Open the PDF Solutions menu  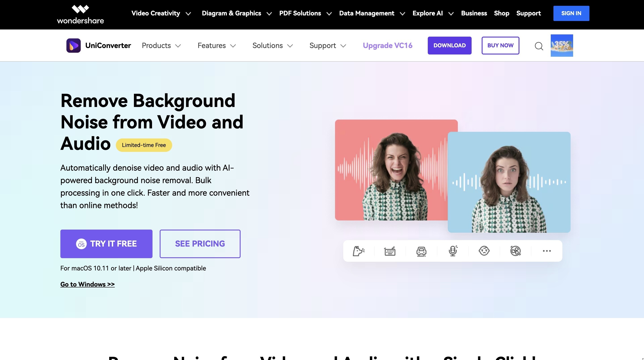(300, 13)
